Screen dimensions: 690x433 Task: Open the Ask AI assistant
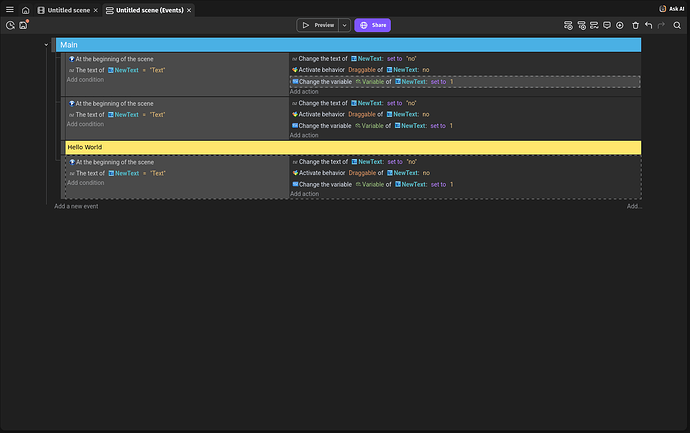coord(671,9)
